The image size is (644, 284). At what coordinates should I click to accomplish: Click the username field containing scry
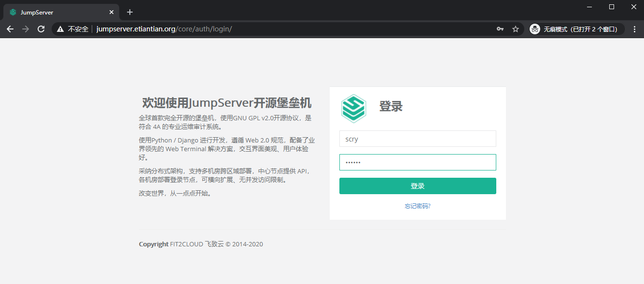tap(418, 139)
